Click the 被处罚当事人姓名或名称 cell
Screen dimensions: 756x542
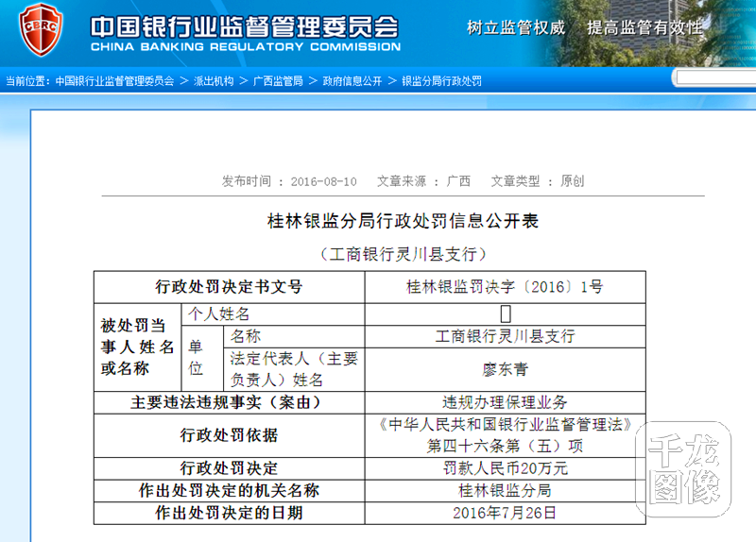coord(137,347)
